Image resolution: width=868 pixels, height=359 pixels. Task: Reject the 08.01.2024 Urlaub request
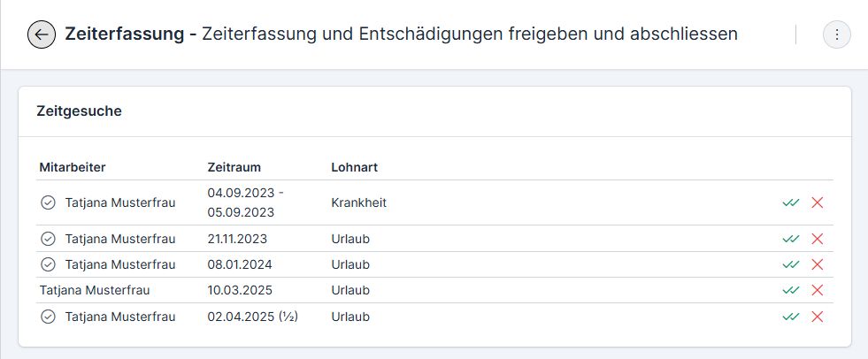(x=817, y=265)
